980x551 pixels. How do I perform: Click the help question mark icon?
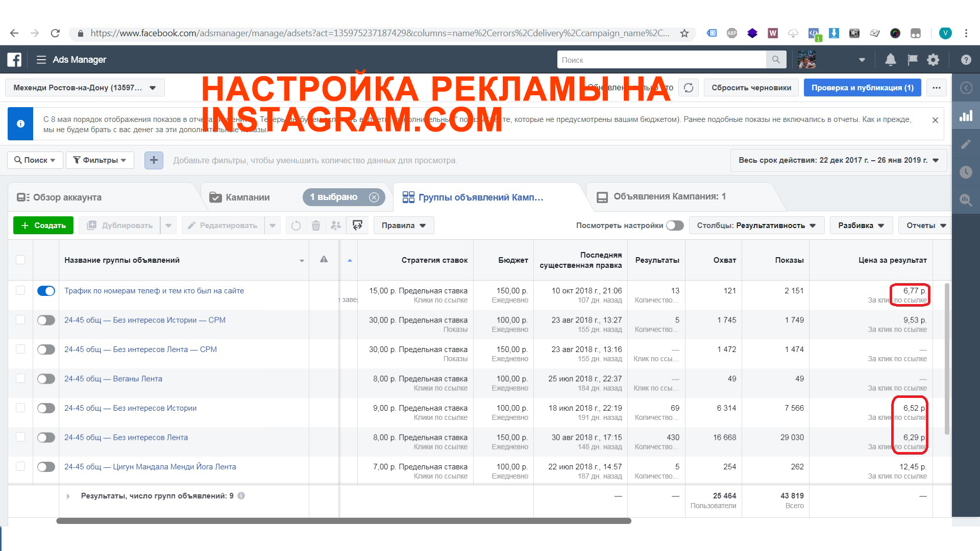click(966, 60)
